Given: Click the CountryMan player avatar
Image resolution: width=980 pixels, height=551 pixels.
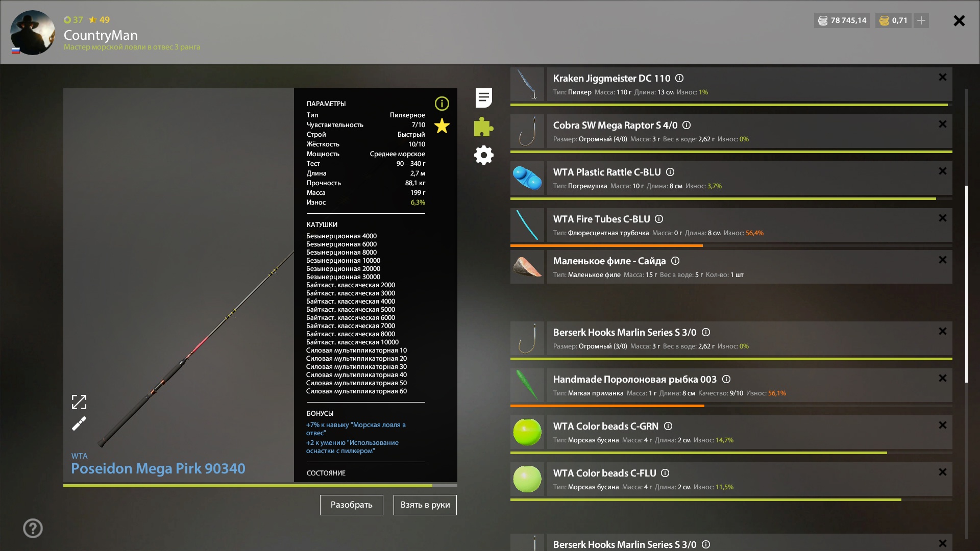Looking at the screenshot, I should (x=33, y=33).
